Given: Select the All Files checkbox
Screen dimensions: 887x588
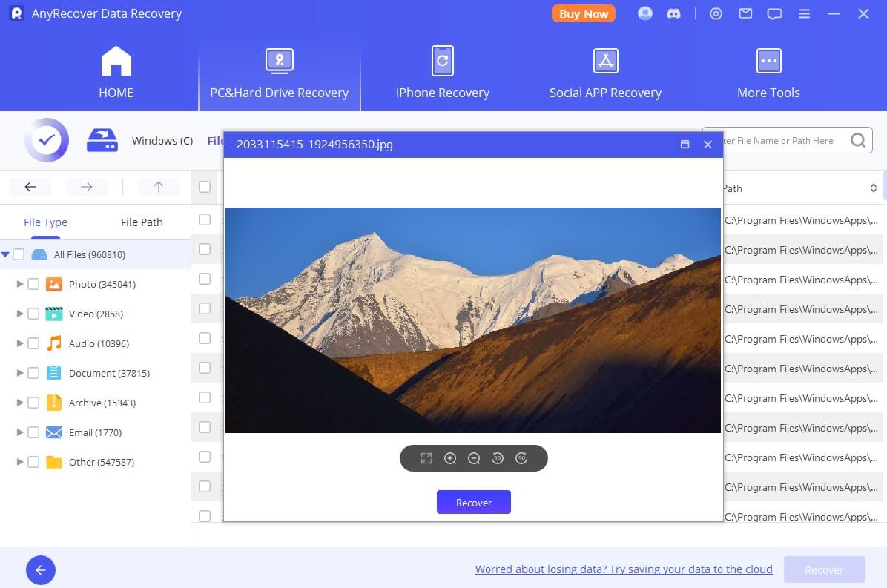Looking at the screenshot, I should (x=19, y=254).
